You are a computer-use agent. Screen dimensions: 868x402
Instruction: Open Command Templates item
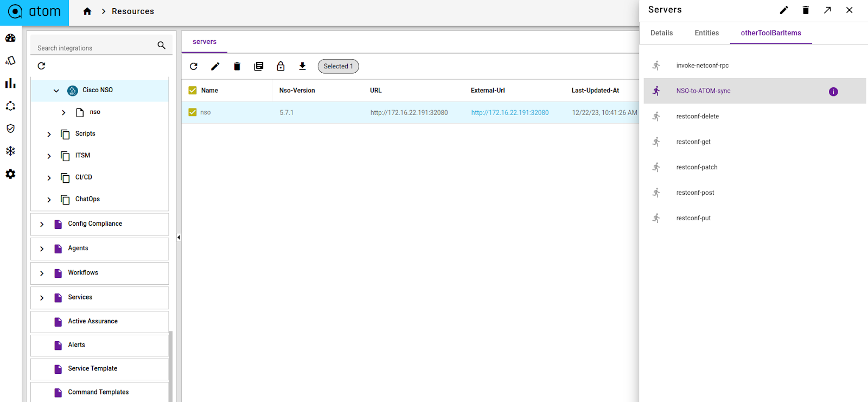click(99, 392)
